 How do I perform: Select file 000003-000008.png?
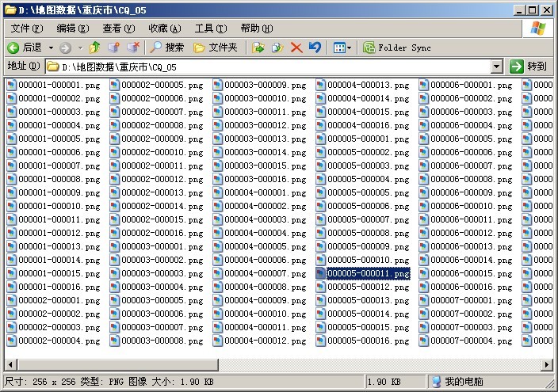tap(157, 341)
